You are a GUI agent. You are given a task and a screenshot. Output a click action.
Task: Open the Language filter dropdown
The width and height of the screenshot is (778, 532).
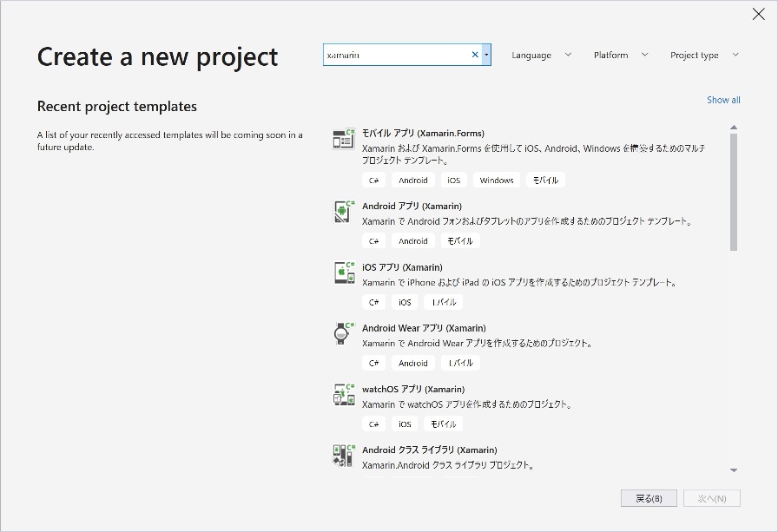click(x=542, y=56)
